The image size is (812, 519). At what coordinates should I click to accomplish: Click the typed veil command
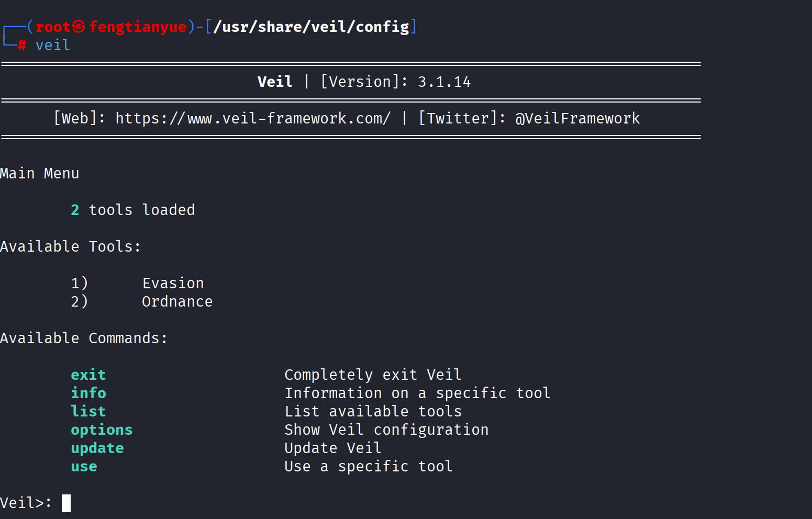point(52,45)
